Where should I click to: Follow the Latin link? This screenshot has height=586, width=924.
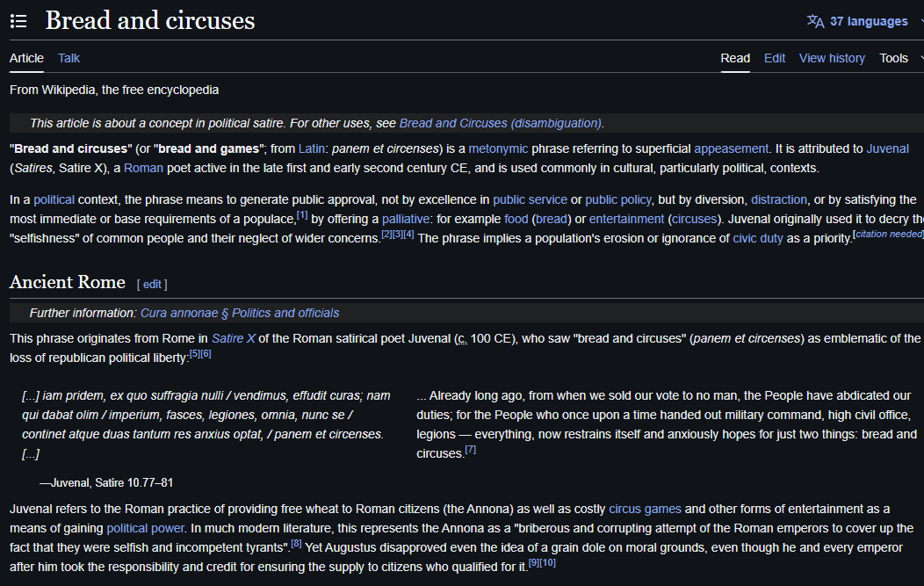311,148
